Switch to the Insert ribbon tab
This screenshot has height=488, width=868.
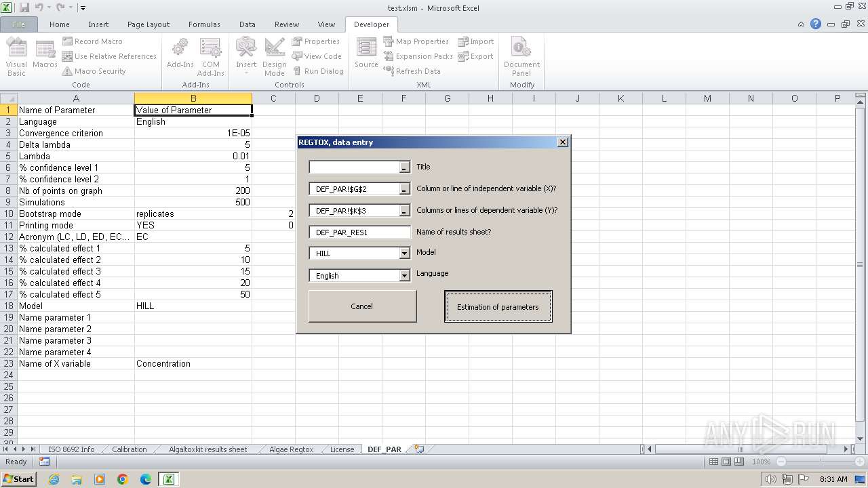coord(98,24)
